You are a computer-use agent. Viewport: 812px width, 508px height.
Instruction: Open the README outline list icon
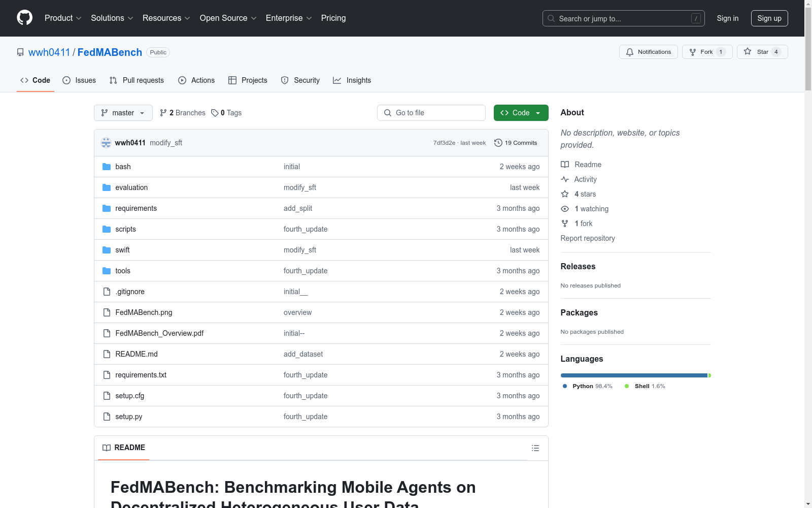(535, 448)
